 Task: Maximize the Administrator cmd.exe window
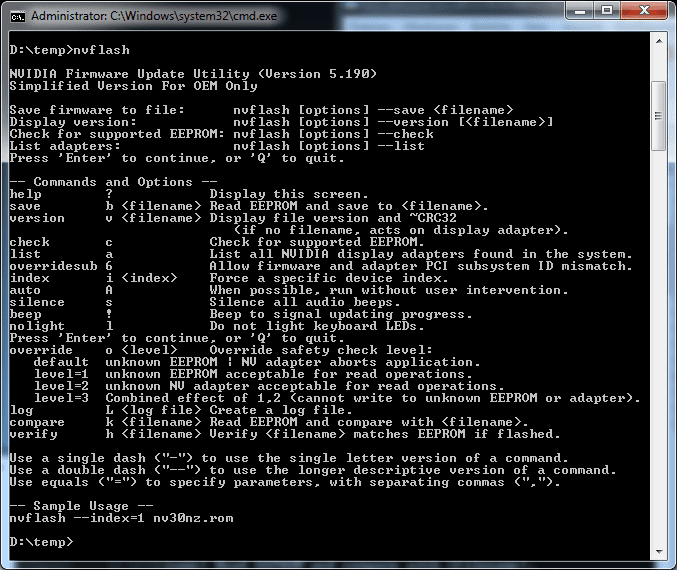coord(607,11)
